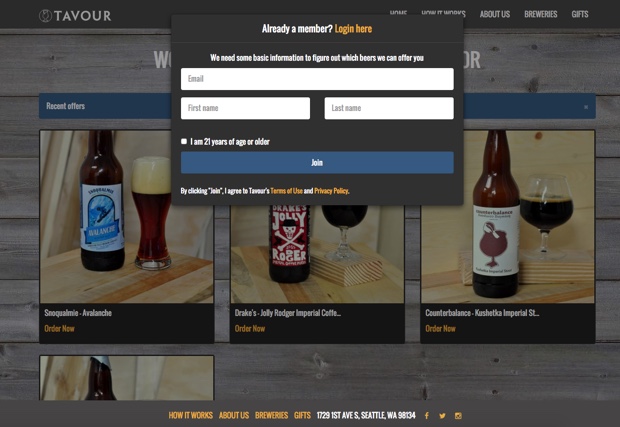Open Gifts in top navigation
The image size is (620, 427).
pos(580,14)
